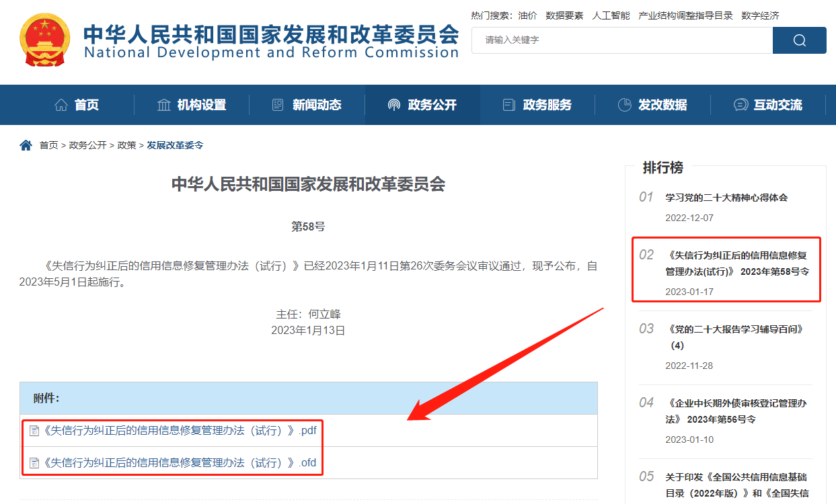
Task: Go to the 新闻动态 section
Action: (x=307, y=105)
